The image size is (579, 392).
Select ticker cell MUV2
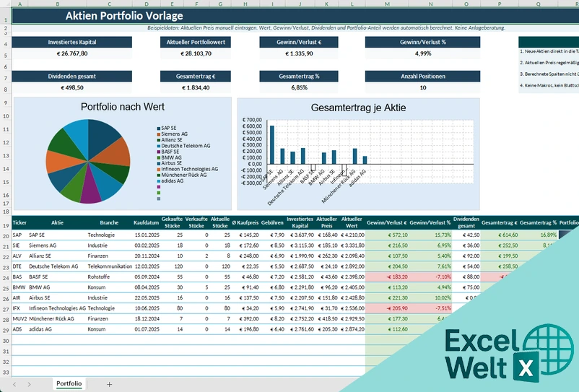[x=19, y=318]
